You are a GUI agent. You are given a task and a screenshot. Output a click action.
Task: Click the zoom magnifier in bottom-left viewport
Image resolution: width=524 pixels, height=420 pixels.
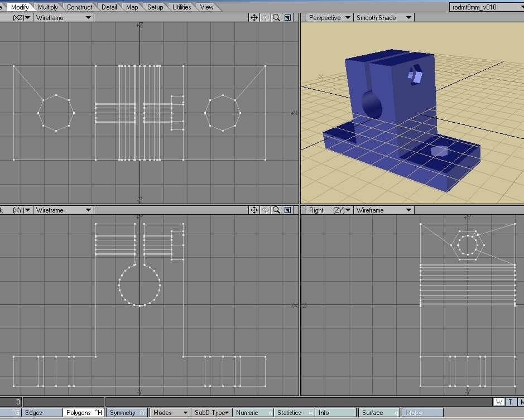coord(276,210)
